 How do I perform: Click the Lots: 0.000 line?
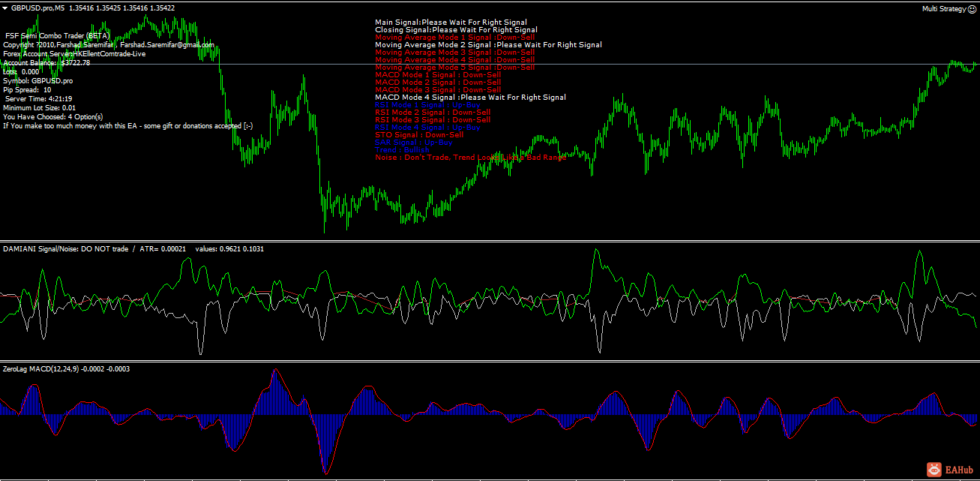21,72
